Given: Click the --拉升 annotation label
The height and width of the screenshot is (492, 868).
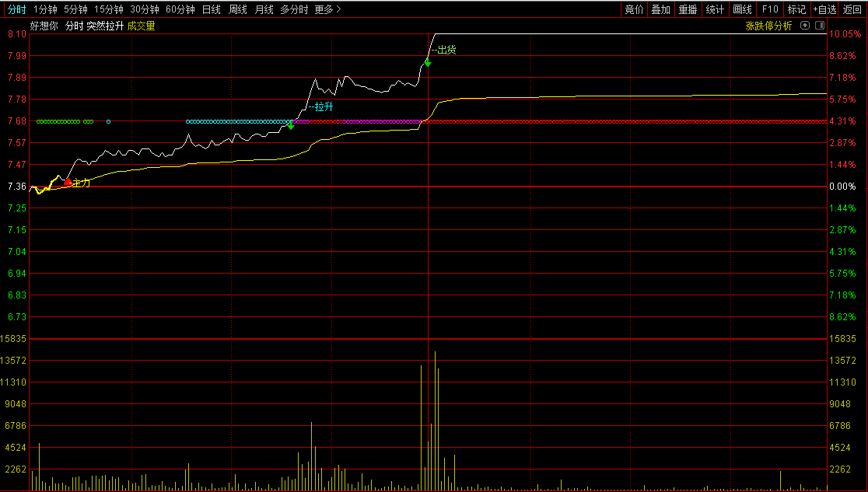Looking at the screenshot, I should tap(320, 106).
